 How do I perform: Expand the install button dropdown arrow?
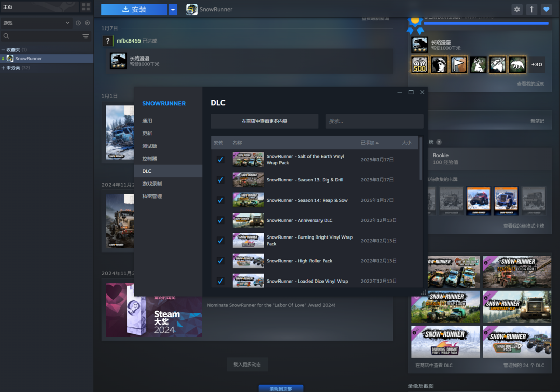tap(173, 9)
